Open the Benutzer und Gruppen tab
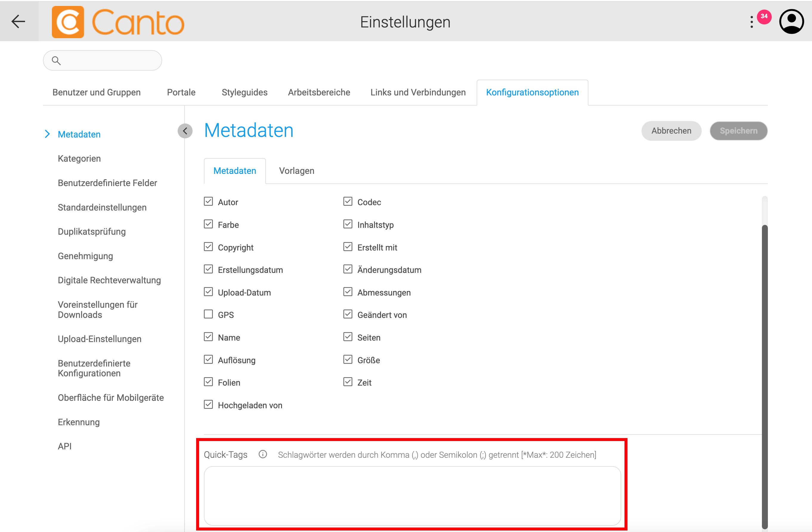Screen dimensions: 812x532 pos(97,92)
